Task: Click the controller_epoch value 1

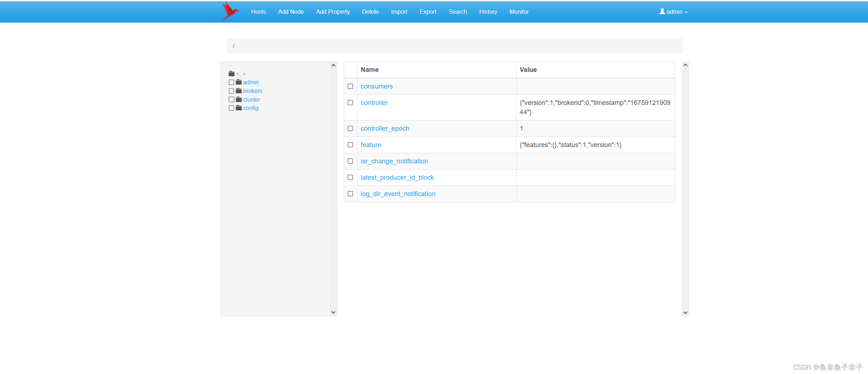Action: pyautogui.click(x=521, y=129)
